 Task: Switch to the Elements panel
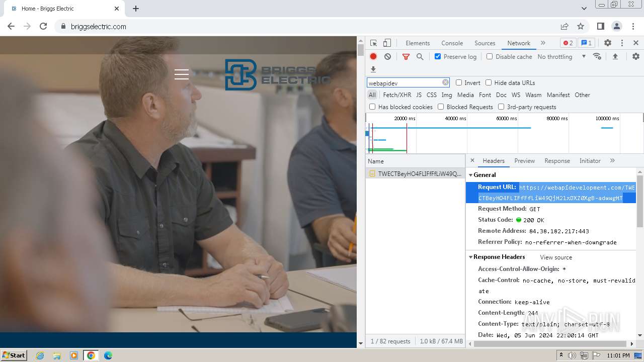click(418, 43)
